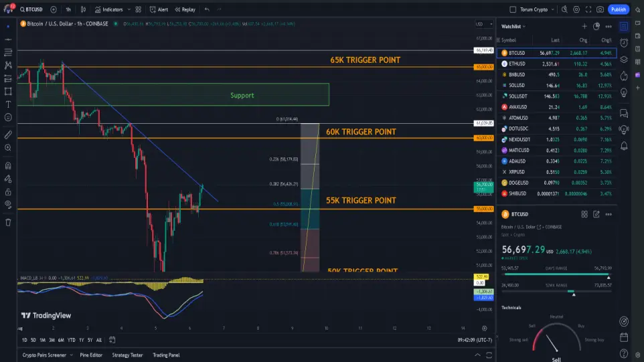Select the Fibonacci and Gann tools
Image resolution: width=644 pixels, height=362 pixels.
point(8,53)
